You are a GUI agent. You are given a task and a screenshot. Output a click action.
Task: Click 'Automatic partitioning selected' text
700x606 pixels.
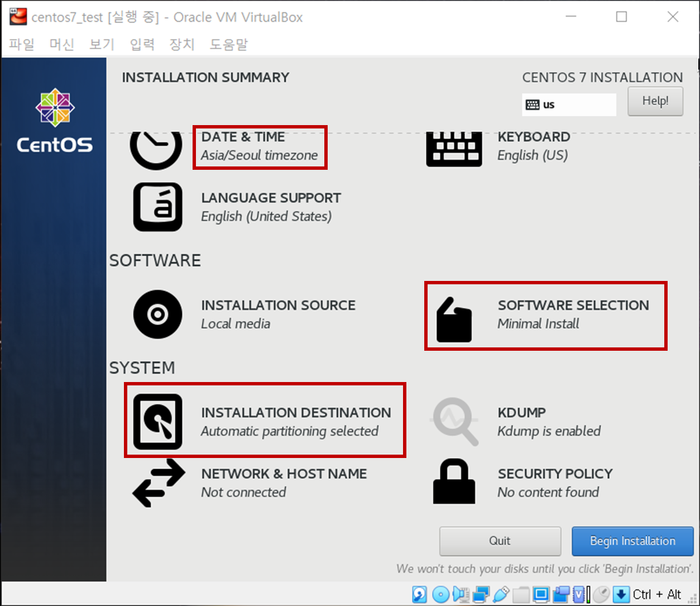(290, 431)
